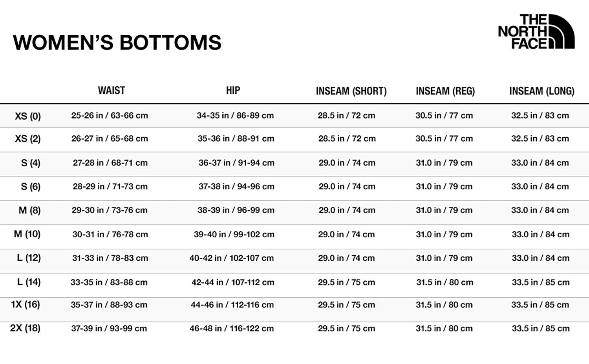The image size is (589, 364).
Task: Select the 2X (18) size row label
Action: [25, 328]
